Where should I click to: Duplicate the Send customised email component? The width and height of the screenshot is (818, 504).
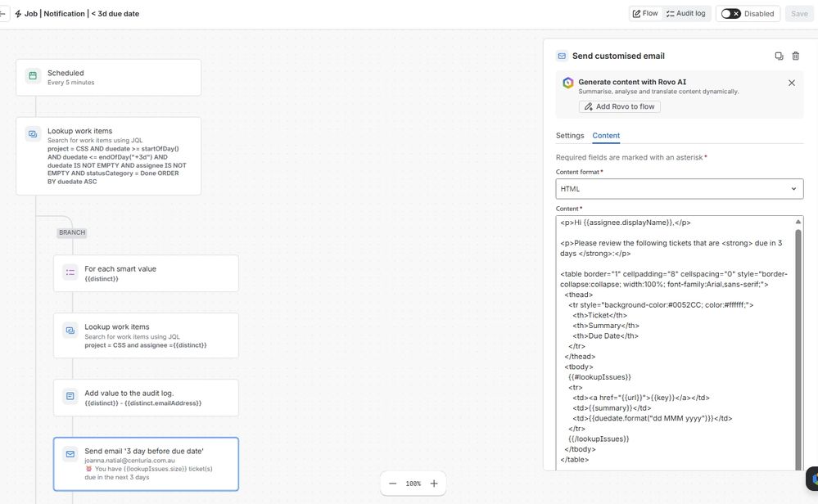(x=779, y=56)
